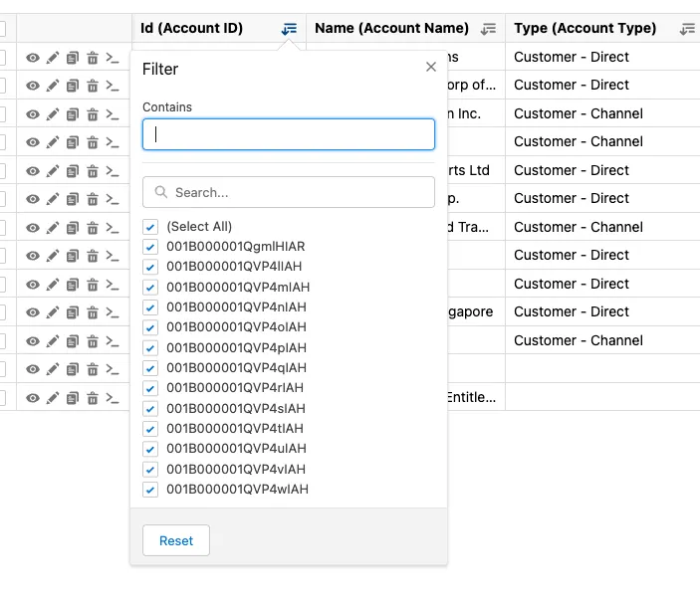Toggle the 001B000001QVP4vIAH checkbox

150,470
